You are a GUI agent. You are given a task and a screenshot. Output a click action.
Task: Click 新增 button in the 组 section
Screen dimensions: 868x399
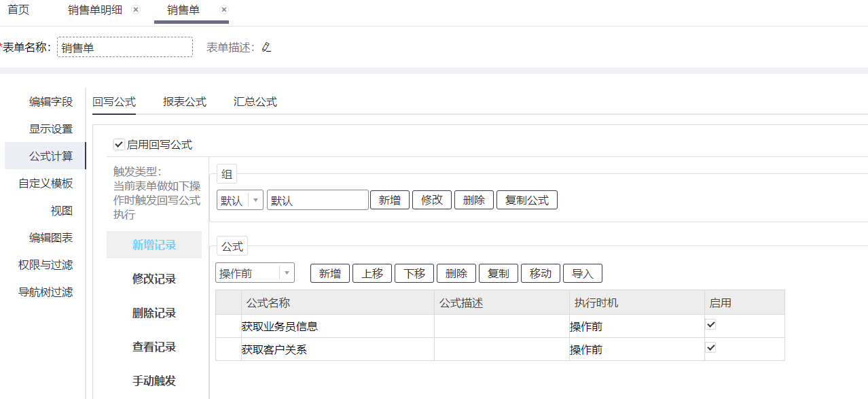click(390, 200)
